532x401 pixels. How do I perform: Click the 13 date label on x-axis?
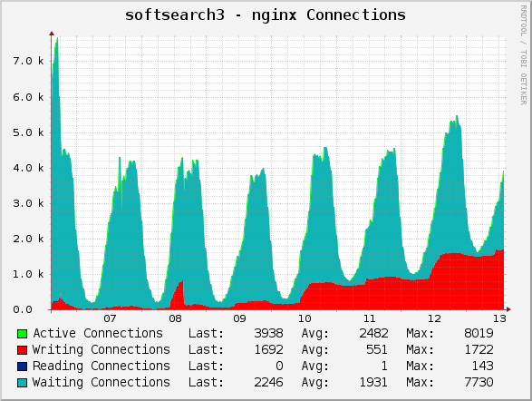499,318
